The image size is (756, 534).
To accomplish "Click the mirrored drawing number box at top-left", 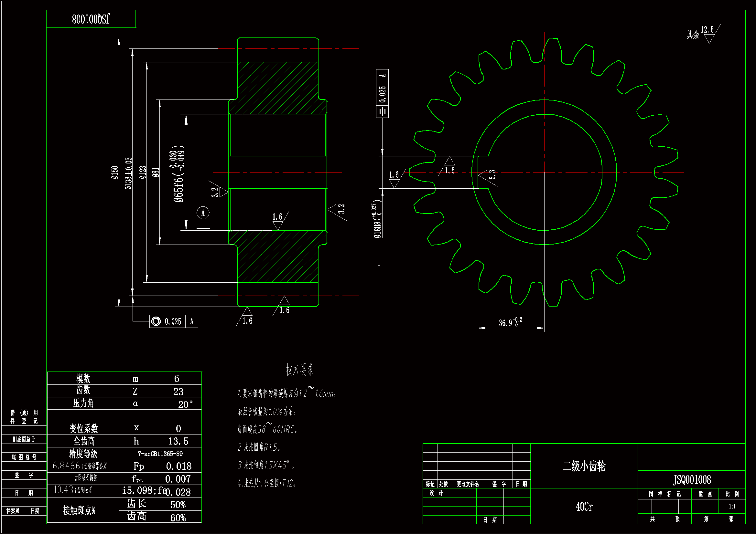I will coord(91,19).
